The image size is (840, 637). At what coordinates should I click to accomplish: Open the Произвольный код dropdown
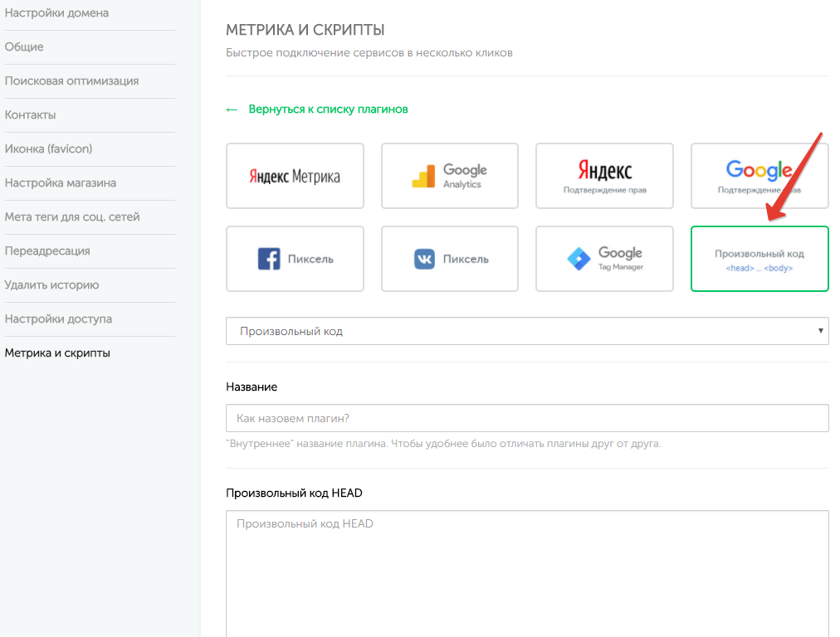click(527, 331)
